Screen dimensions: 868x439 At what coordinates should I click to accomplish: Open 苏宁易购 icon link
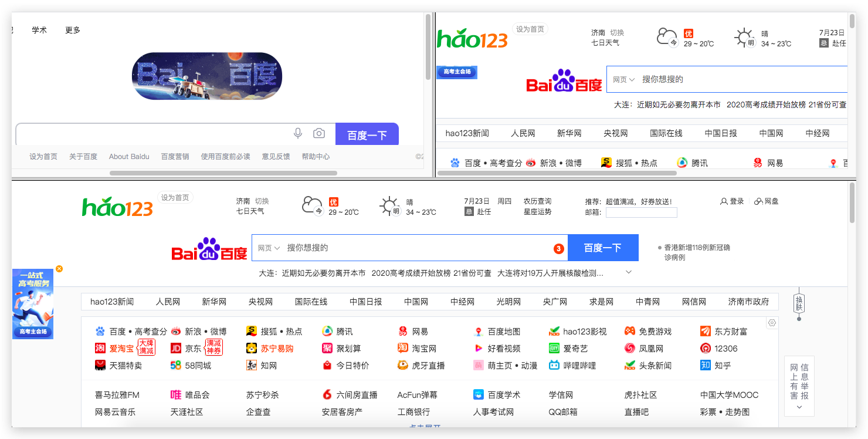[x=252, y=349]
